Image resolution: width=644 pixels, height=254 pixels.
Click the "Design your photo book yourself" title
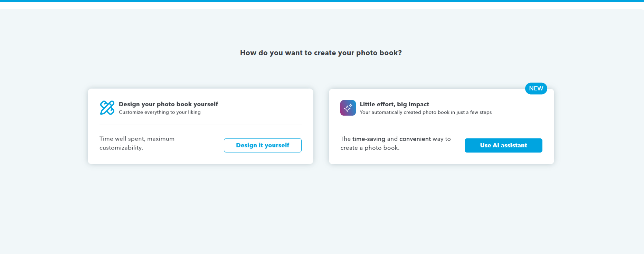(168, 104)
